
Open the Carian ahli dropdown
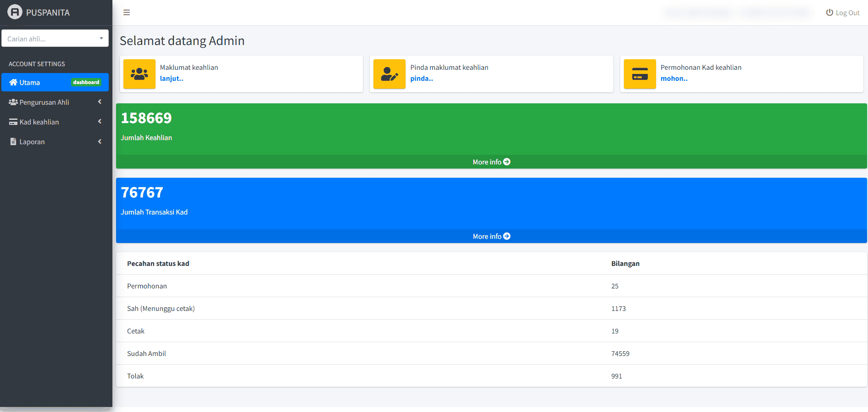(x=55, y=38)
